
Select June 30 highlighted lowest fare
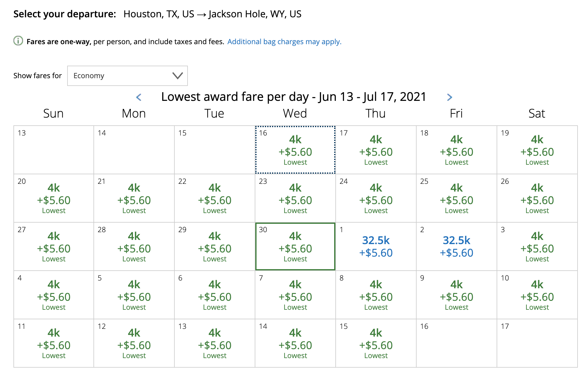coord(295,246)
